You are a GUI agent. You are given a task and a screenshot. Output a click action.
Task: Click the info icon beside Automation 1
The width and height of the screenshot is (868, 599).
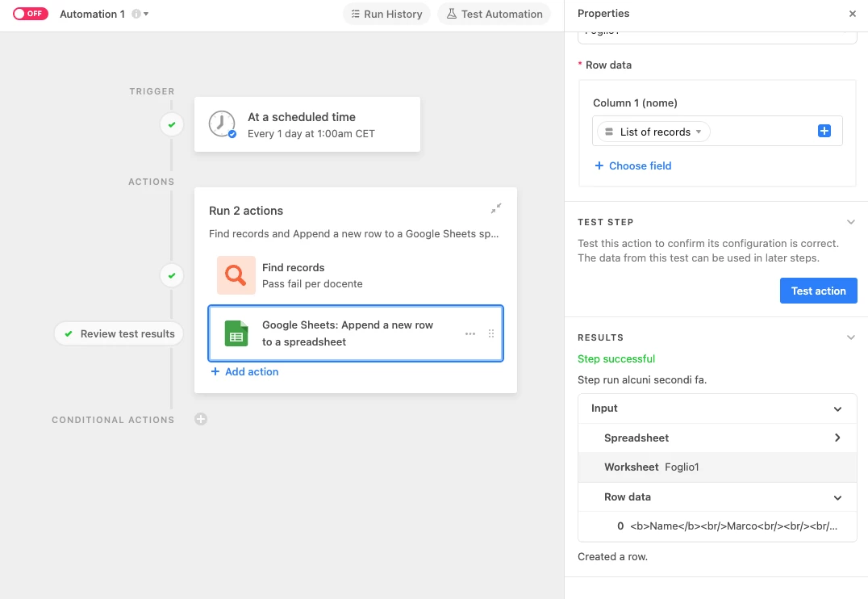pyautogui.click(x=136, y=14)
